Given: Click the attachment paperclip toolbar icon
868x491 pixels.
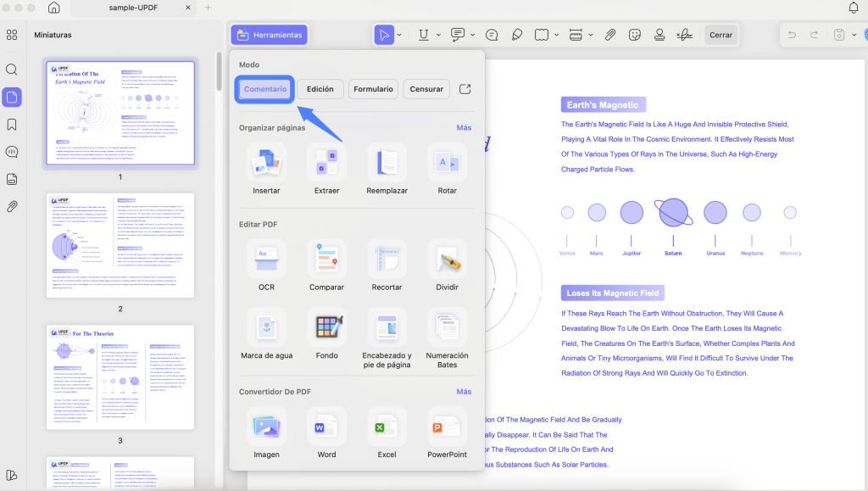Looking at the screenshot, I should [610, 35].
